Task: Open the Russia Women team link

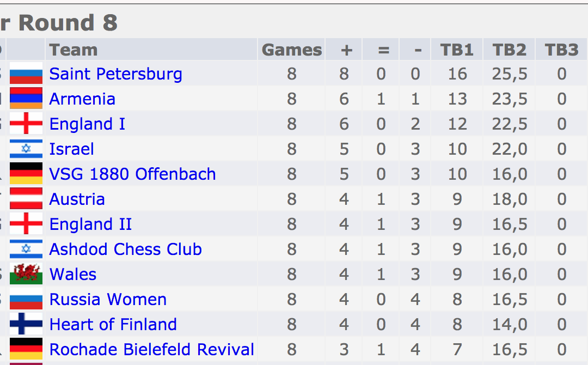Action: (x=108, y=299)
